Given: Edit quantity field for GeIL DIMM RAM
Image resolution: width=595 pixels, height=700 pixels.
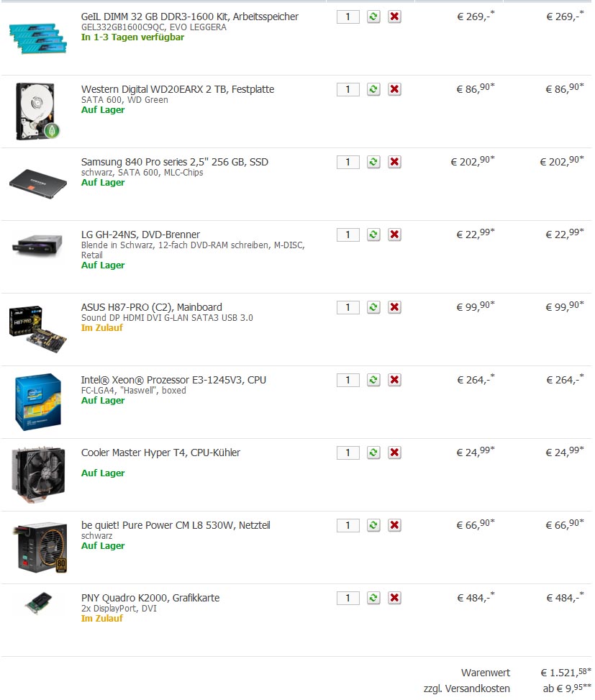Looking at the screenshot, I should (348, 17).
